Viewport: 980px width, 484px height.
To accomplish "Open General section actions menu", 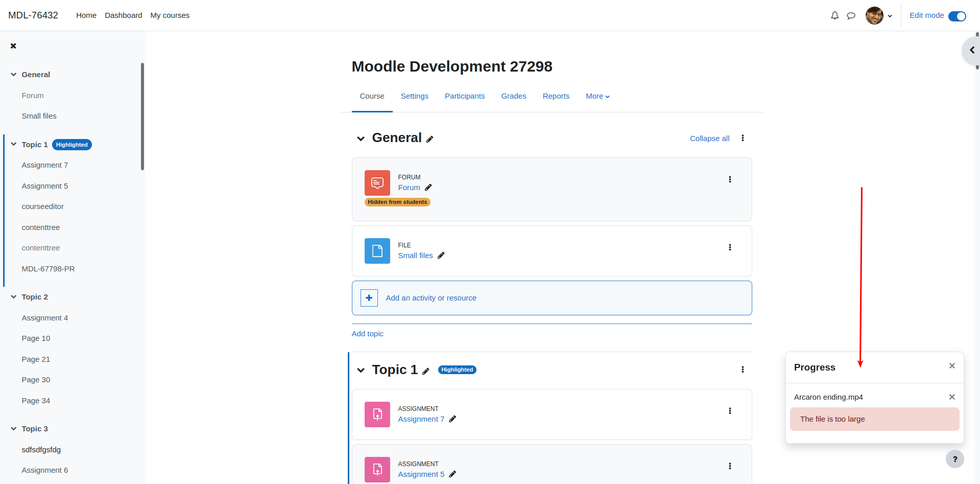I will pos(743,138).
